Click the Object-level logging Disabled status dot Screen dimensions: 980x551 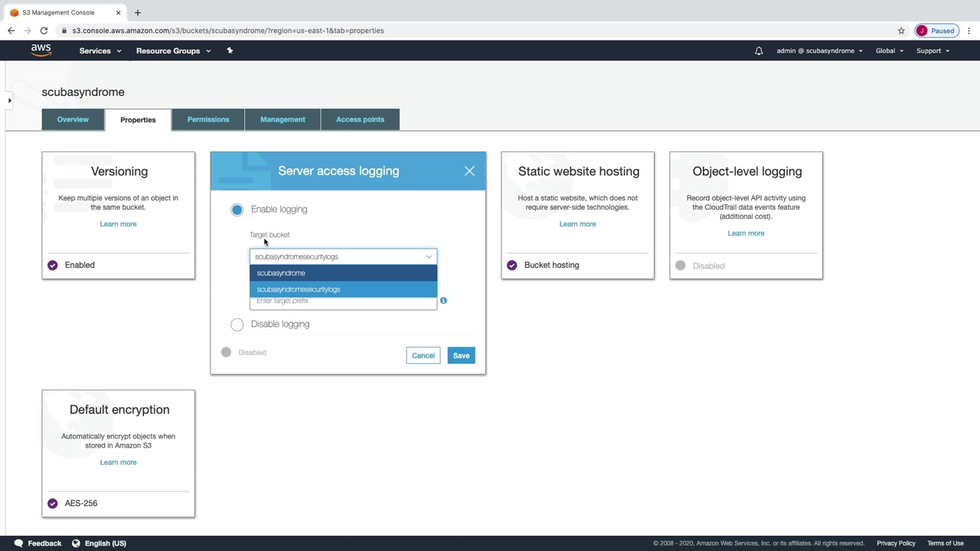(681, 266)
